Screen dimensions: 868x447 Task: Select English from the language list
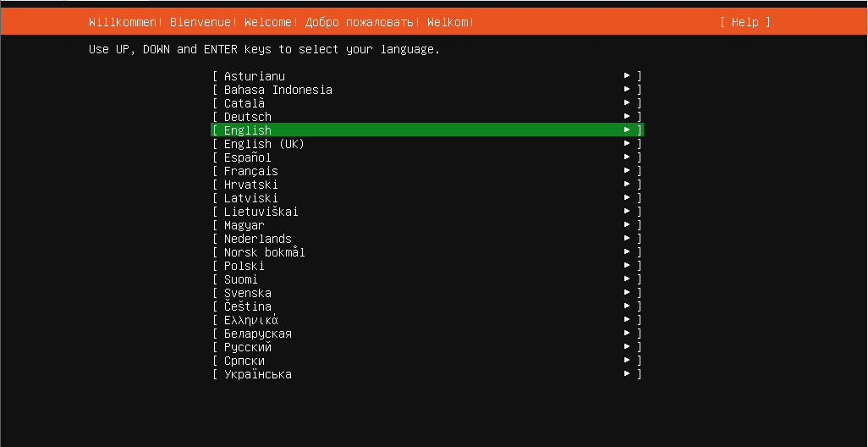click(248, 130)
